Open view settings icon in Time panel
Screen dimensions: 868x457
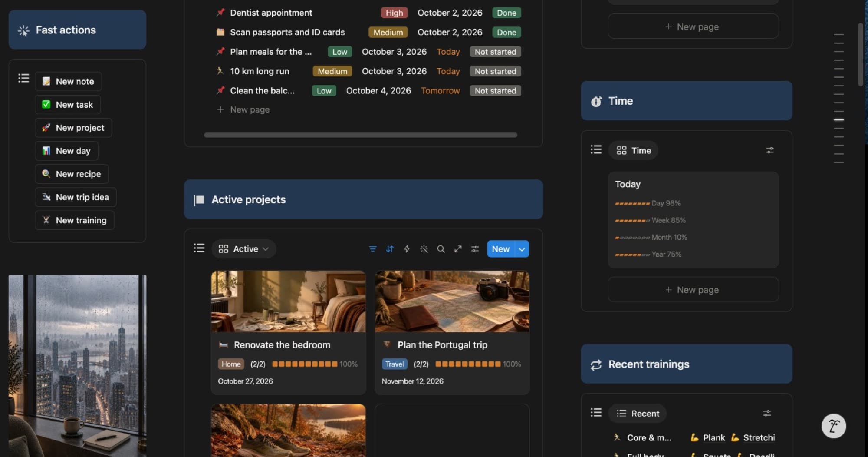(770, 150)
